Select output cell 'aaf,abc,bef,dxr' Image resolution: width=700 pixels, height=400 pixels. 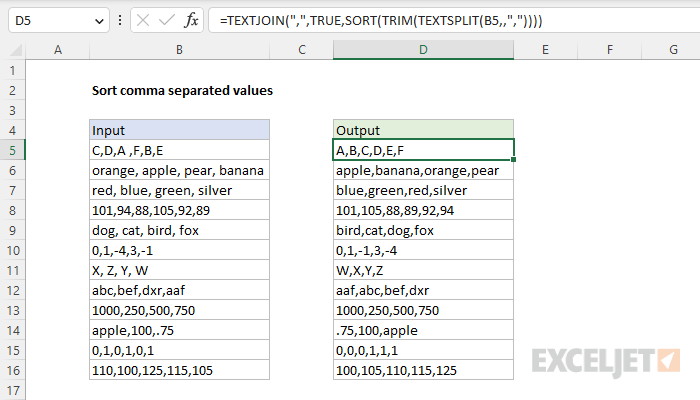[423, 290]
